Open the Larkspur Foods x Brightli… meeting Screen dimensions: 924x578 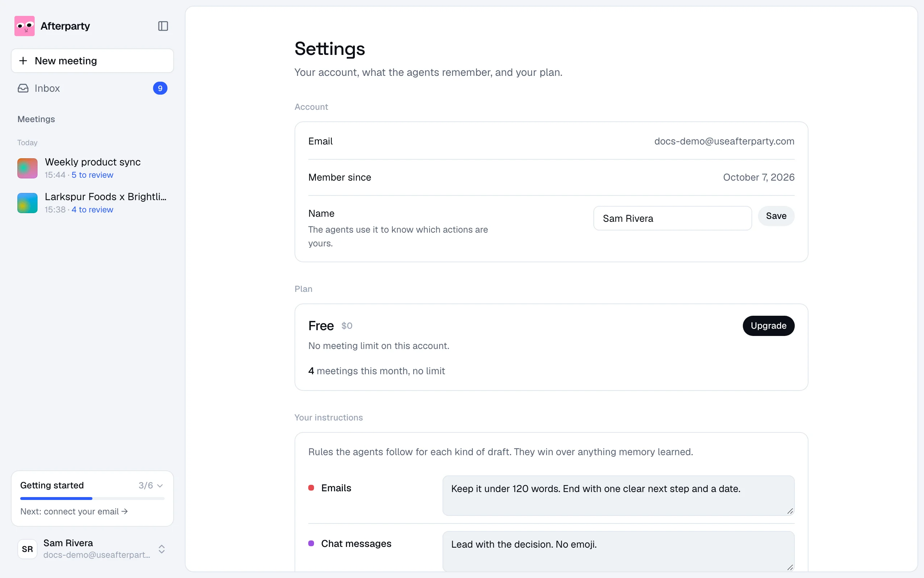tap(92, 203)
